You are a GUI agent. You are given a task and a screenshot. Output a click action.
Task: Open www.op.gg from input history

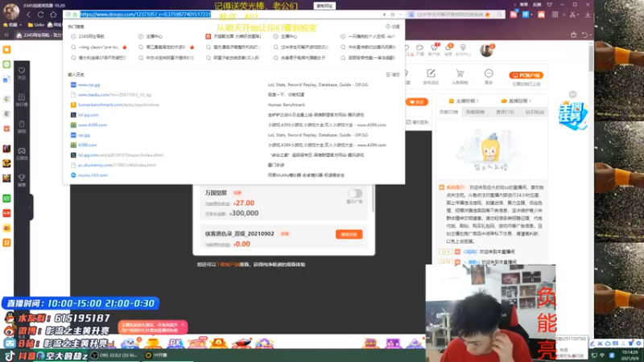pos(89,84)
